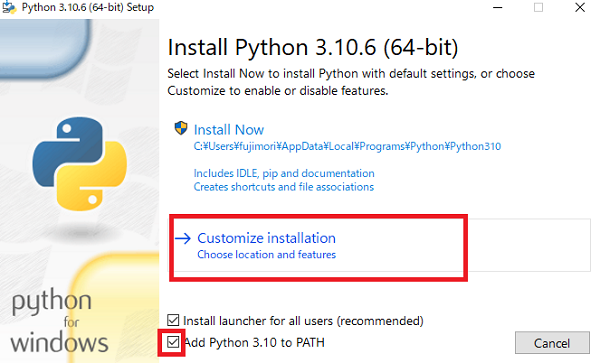600x363 pixels.
Task: Click 'Creates shortcuts and file associations' text
Action: [x=284, y=187]
